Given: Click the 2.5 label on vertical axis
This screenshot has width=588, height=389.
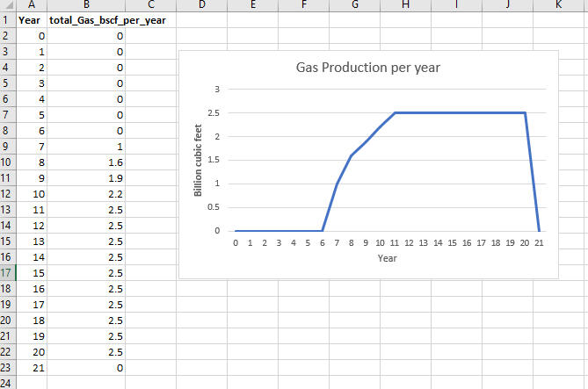Looking at the screenshot, I should tap(214, 112).
